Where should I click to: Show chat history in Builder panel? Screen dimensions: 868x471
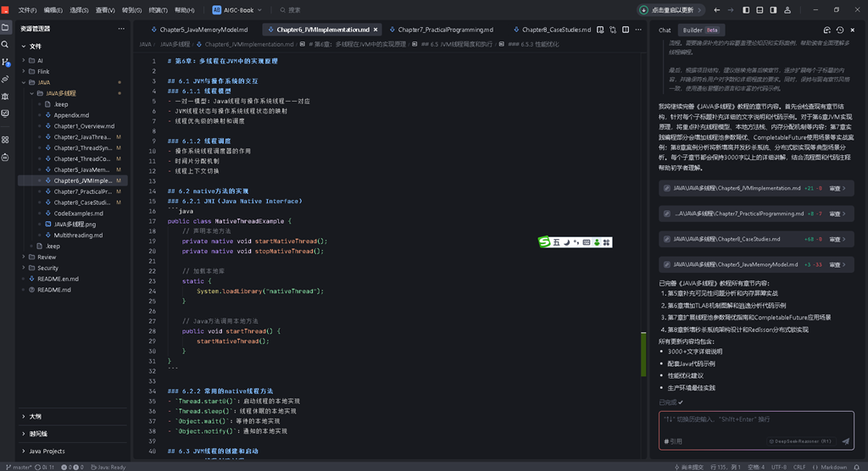pos(840,30)
